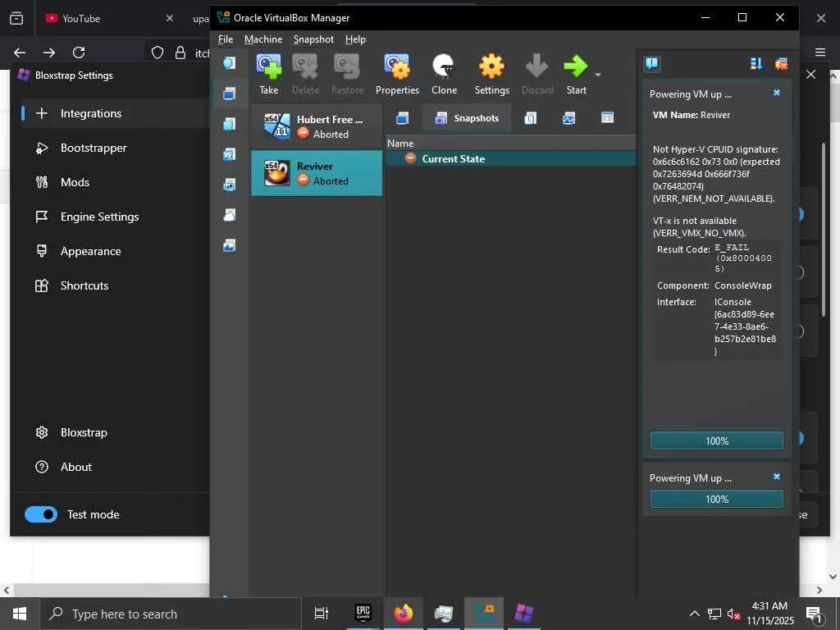This screenshot has height=630, width=840.
Task: Open the browser hamburger menu
Action: pos(820,52)
